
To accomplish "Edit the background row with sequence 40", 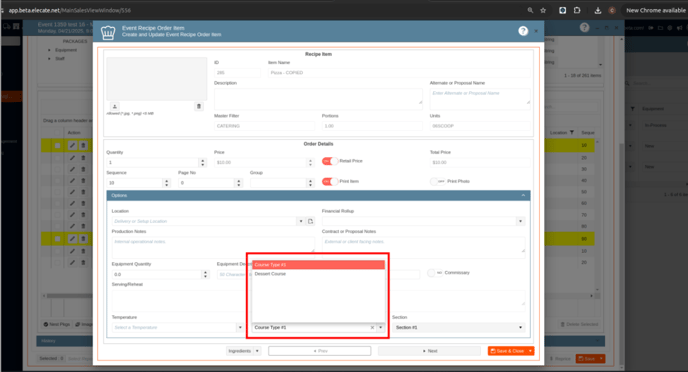I will pos(72,181).
